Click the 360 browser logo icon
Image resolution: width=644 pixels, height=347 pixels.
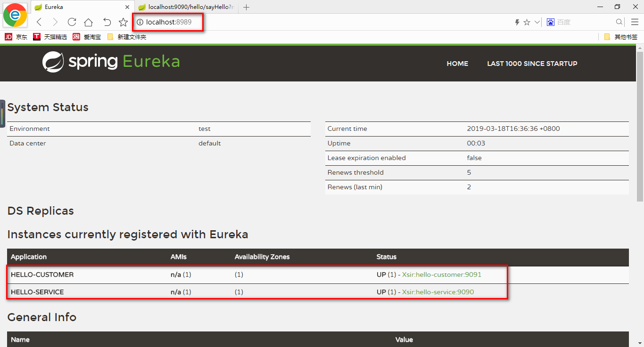(15, 15)
